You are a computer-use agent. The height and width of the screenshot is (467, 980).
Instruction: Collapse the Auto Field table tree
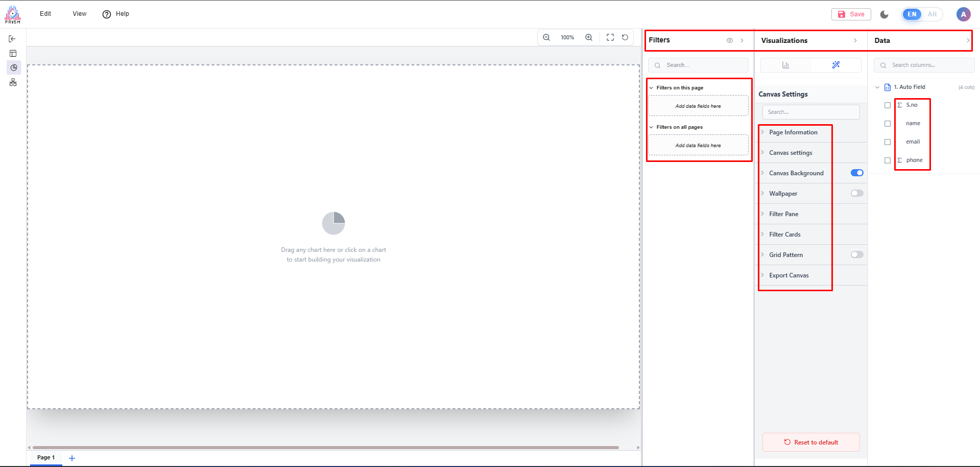877,87
